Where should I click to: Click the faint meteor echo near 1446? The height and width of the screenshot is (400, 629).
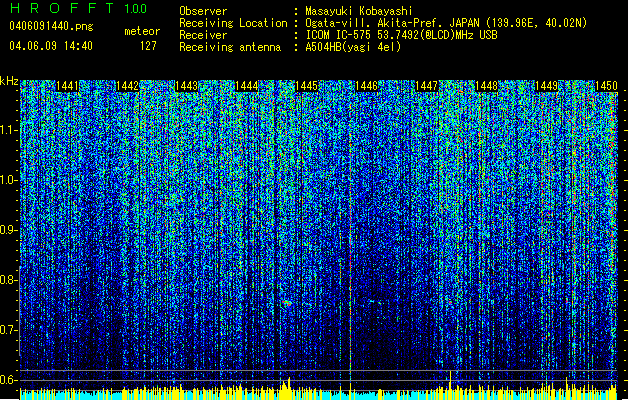tap(374, 301)
